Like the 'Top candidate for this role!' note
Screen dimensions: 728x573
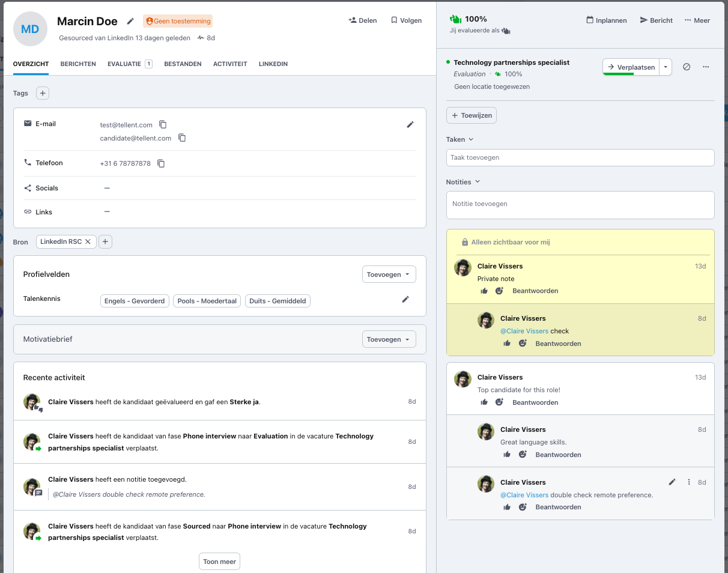coord(484,402)
